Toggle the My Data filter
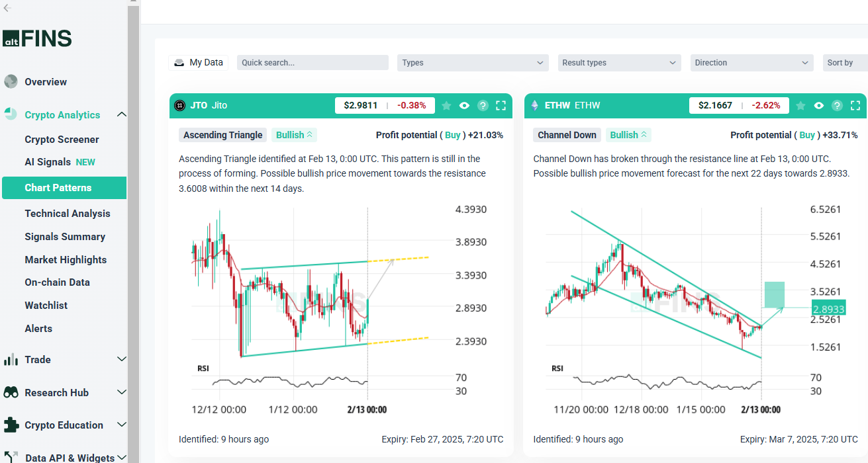Viewport: 868px width, 463px height. click(199, 62)
